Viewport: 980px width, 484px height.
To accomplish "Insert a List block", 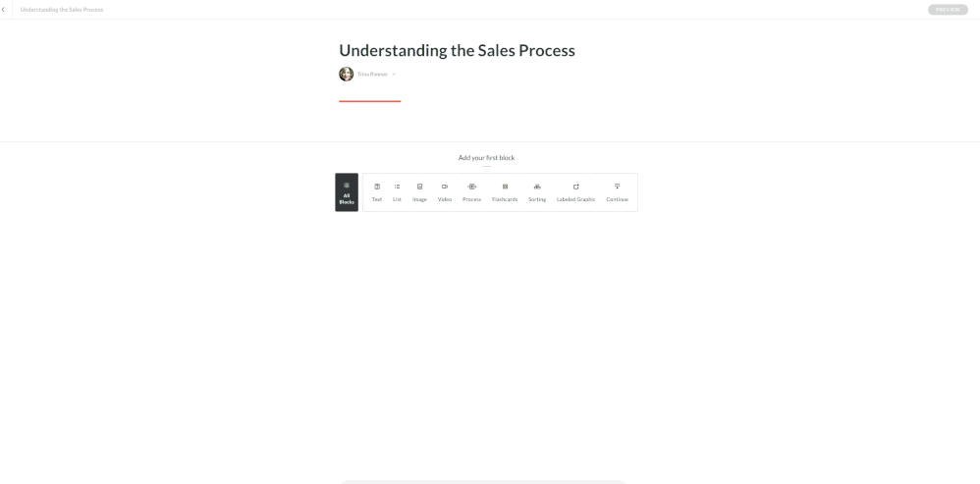I will [x=398, y=192].
